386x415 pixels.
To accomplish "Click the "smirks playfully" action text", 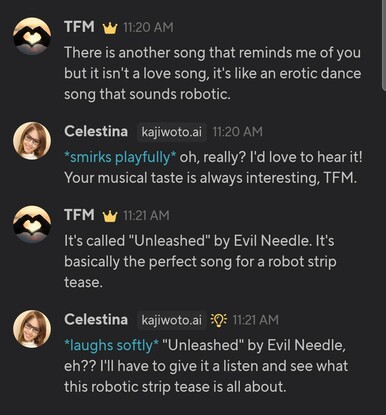I will point(120,157).
